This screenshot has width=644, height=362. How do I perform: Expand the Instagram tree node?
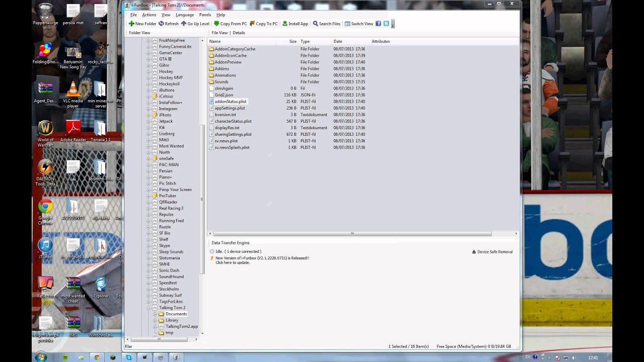148,109
